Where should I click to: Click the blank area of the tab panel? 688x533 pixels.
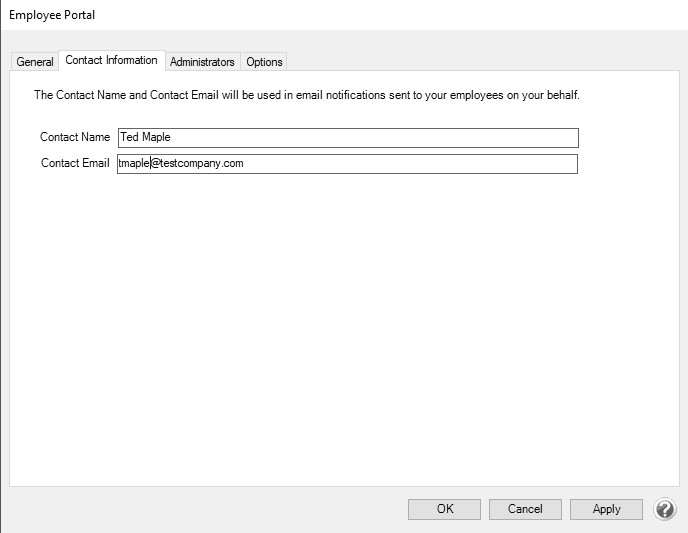point(344,329)
